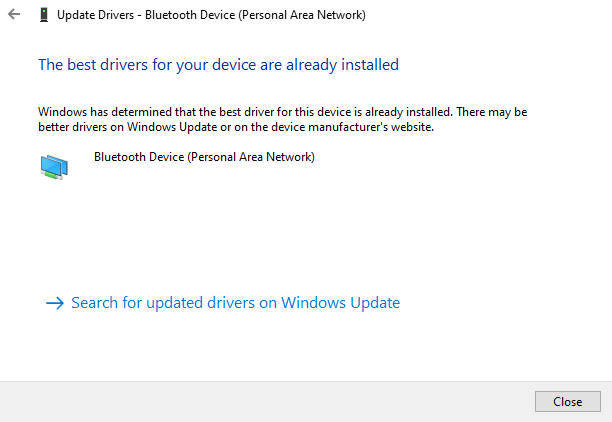Image resolution: width=612 pixels, height=422 pixels.
Task: Close the Update Drivers dialog with Close button
Action: coord(568,401)
